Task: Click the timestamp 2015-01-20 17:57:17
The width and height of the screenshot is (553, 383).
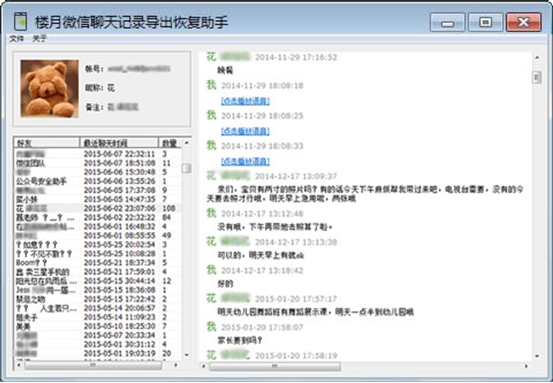Action: pyautogui.click(x=296, y=299)
